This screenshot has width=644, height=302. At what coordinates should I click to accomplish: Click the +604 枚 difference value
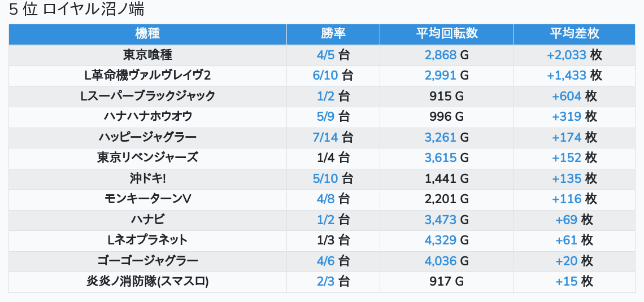[574, 96]
